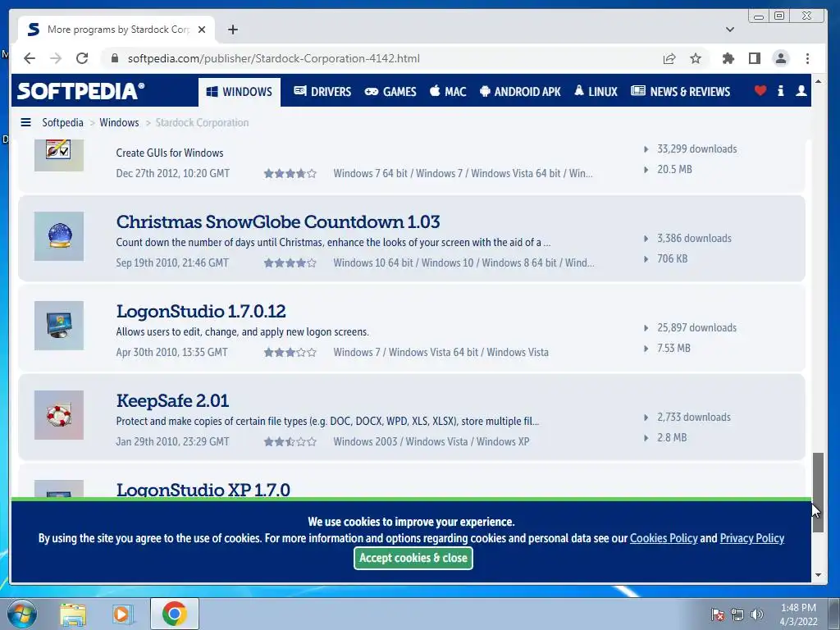Click the 7.53 MB size text
The height and width of the screenshot is (630, 840).
pos(674,348)
